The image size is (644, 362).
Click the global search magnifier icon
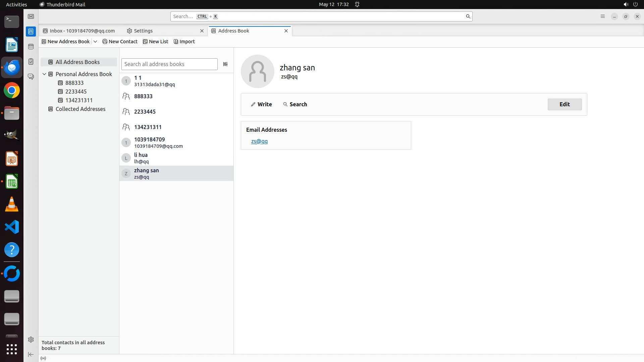coord(468,16)
